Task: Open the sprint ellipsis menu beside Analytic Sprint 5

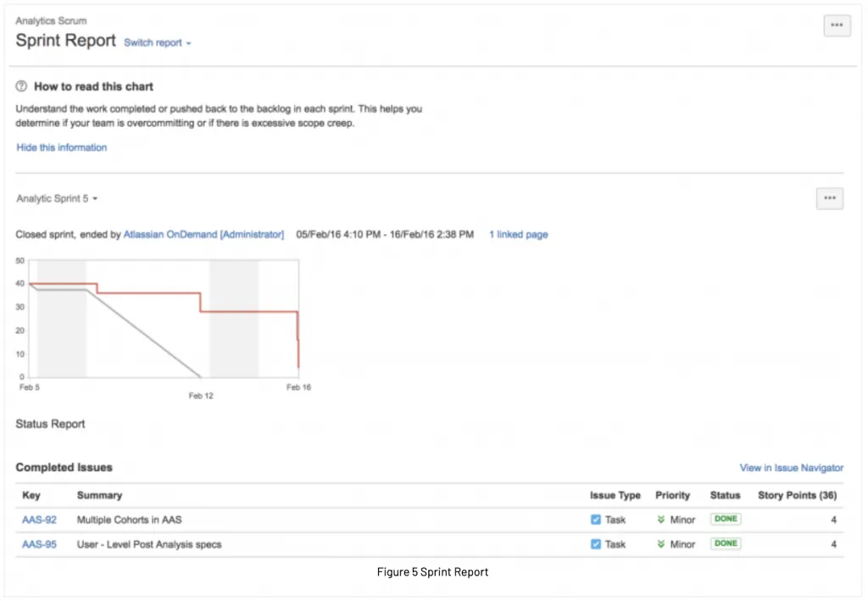Action: pos(829,198)
